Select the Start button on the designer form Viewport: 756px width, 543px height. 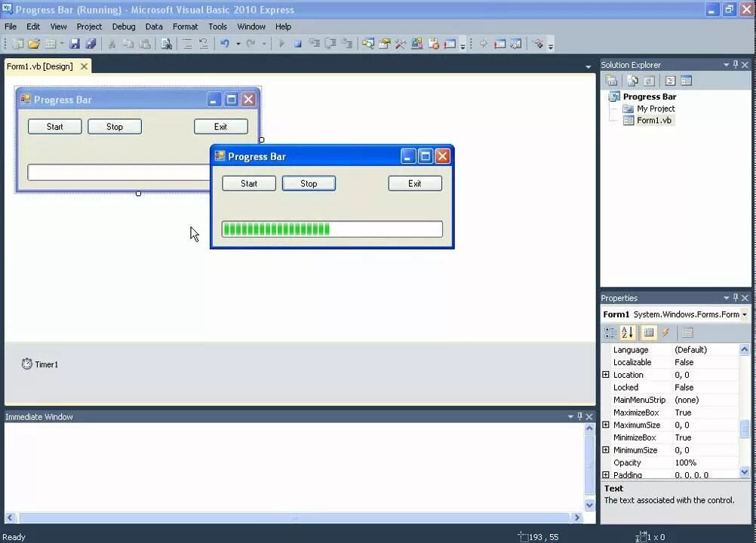coord(54,127)
